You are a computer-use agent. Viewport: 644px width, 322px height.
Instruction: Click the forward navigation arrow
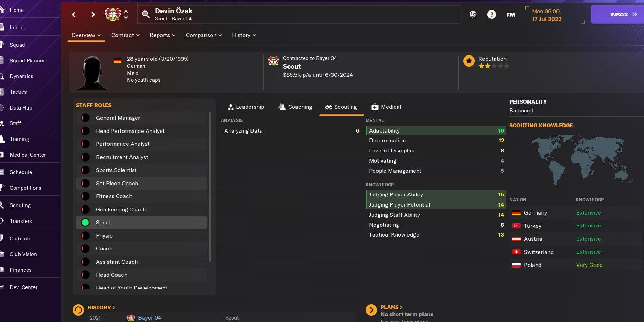click(93, 14)
